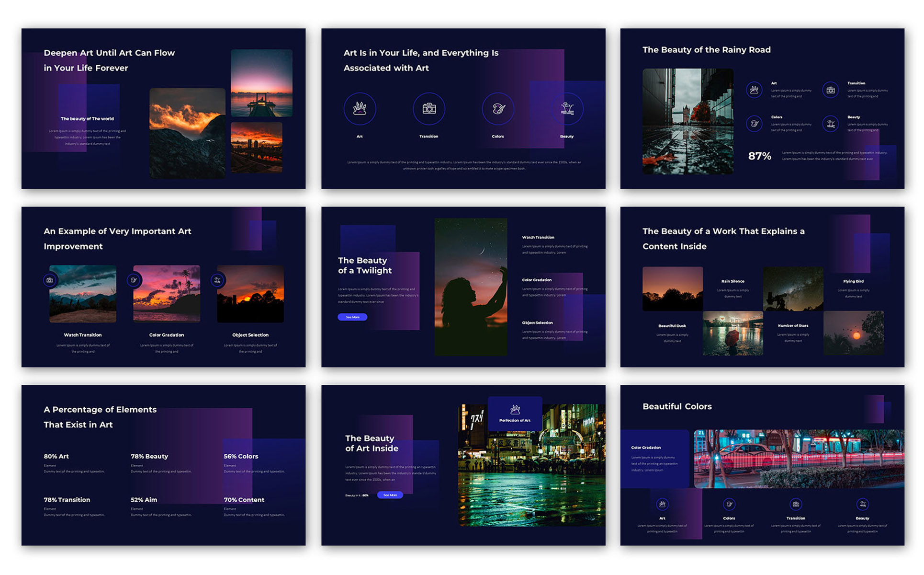Image resolution: width=924 pixels, height=575 pixels.
Task: Select the palette icon above Color Gradation
Action: coord(135,280)
